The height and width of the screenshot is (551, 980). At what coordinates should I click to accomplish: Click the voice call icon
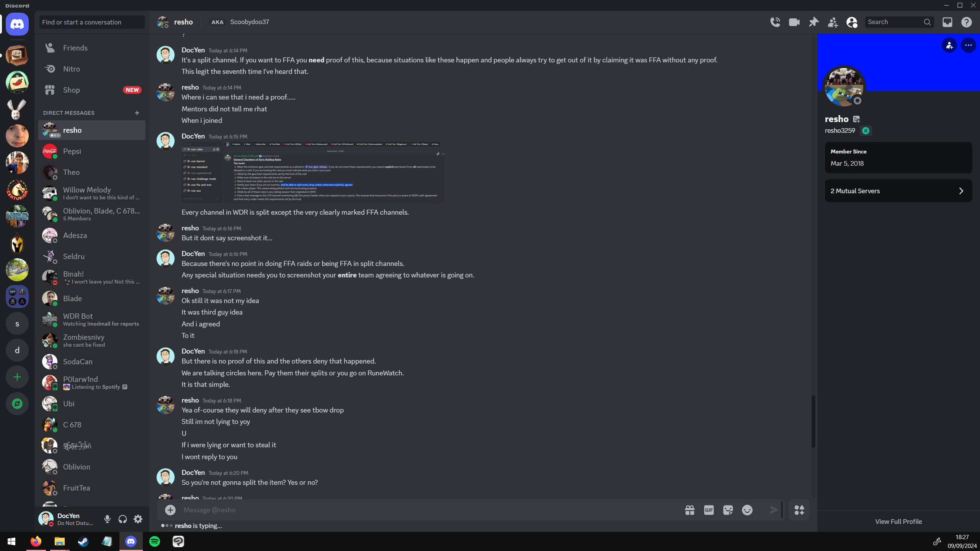775,22
